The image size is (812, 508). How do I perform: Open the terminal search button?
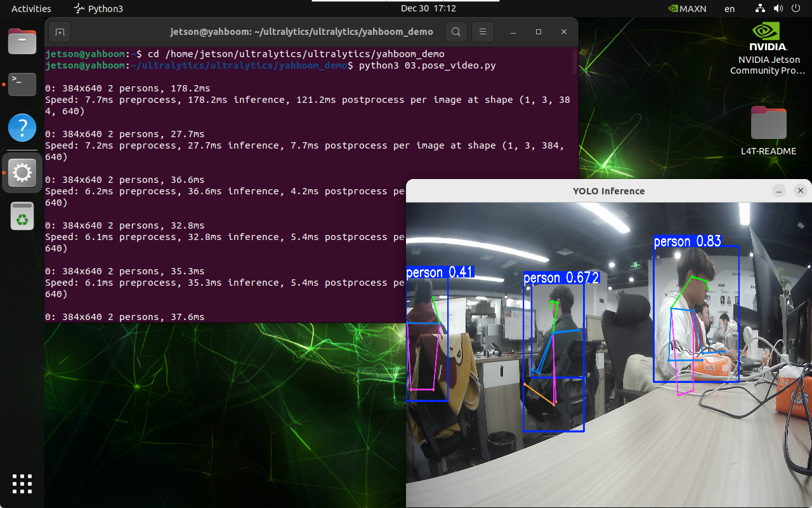pyautogui.click(x=455, y=32)
